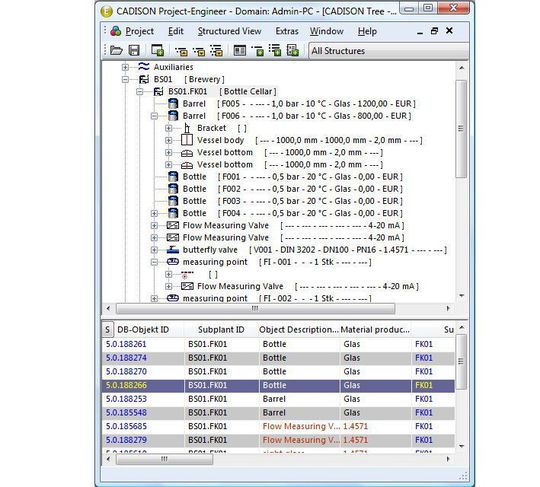The height and width of the screenshot is (487, 540).
Task: Click the open folder toolbar icon
Action: (116, 51)
